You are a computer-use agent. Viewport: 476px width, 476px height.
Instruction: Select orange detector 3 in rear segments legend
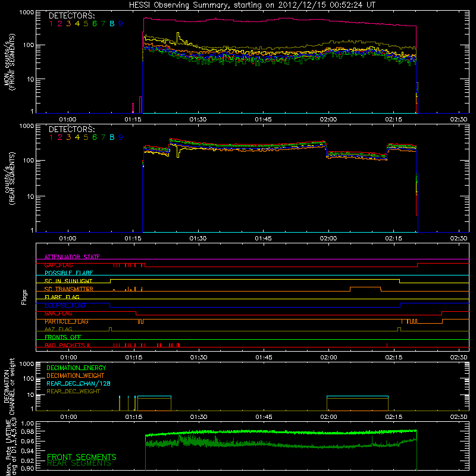68,137
